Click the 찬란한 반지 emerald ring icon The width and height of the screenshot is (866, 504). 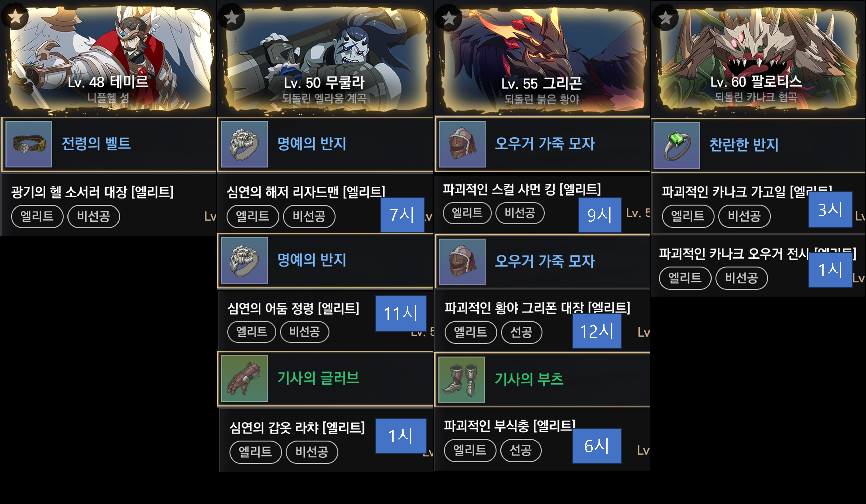pyautogui.click(x=677, y=145)
